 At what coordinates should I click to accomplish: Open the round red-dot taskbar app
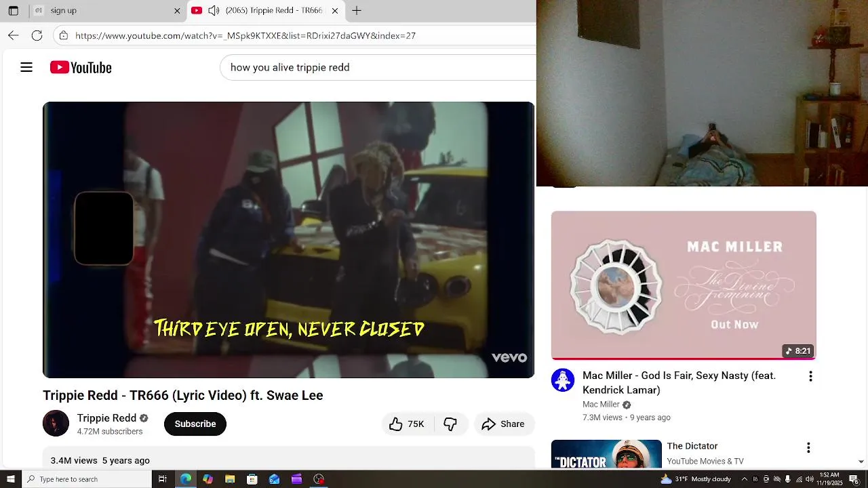click(319, 479)
